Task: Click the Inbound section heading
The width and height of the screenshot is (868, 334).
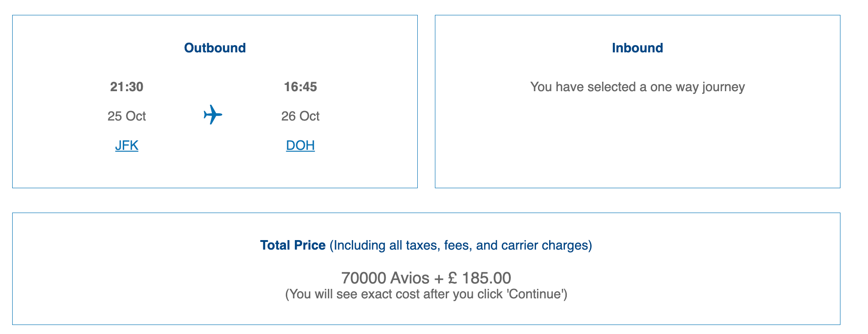Action: [x=637, y=48]
